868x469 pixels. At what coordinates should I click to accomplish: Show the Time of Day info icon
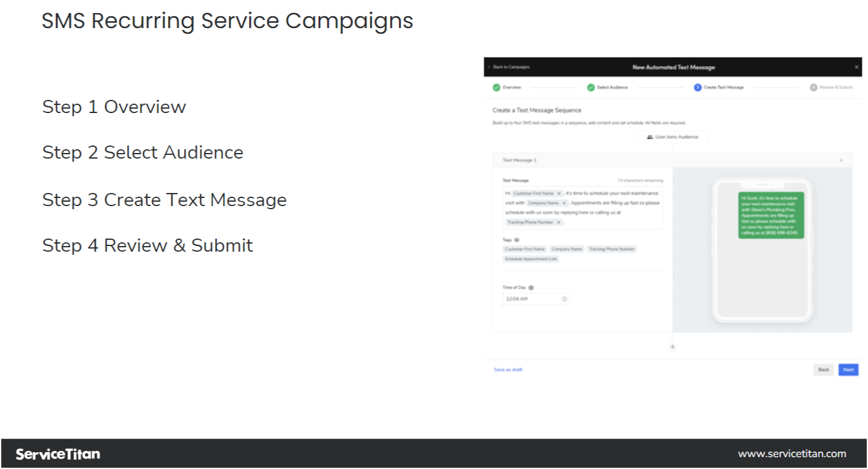tap(531, 288)
